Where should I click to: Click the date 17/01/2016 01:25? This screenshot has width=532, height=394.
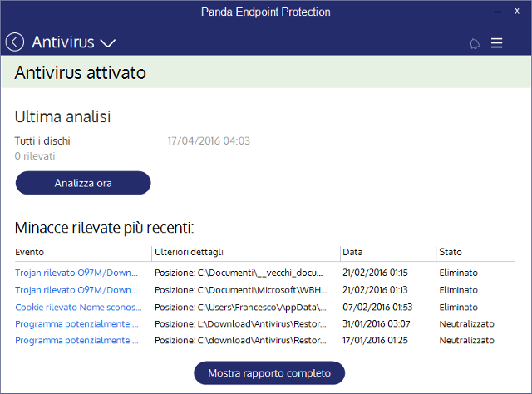(x=375, y=340)
